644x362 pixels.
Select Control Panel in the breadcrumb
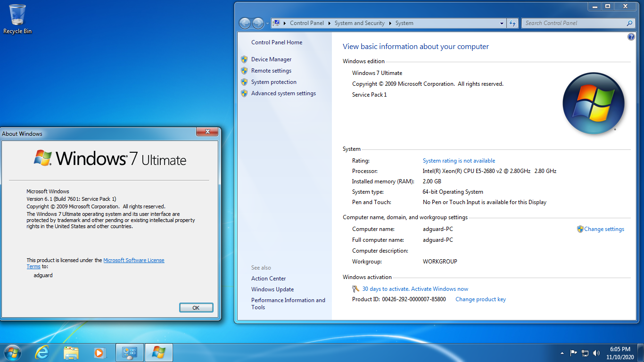(307, 23)
